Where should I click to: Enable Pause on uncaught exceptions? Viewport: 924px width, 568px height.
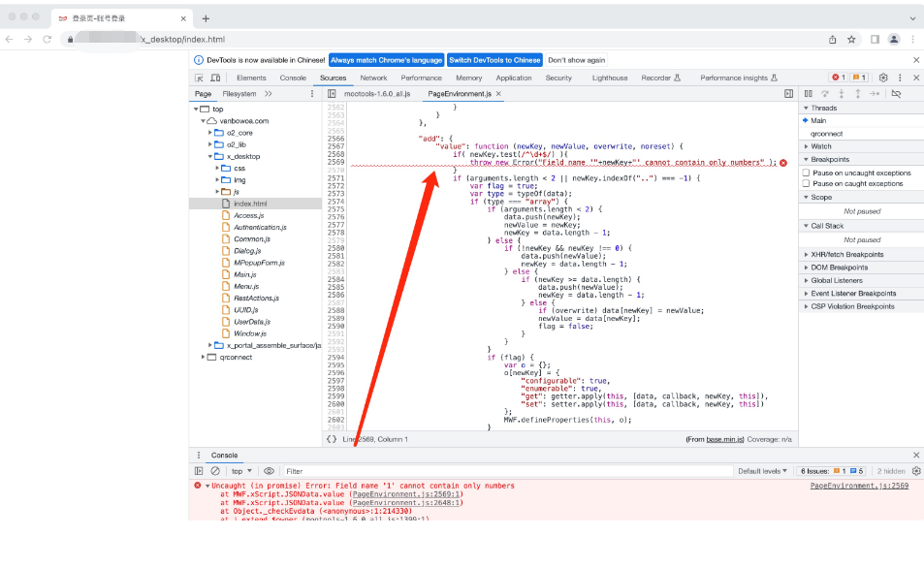pos(806,173)
